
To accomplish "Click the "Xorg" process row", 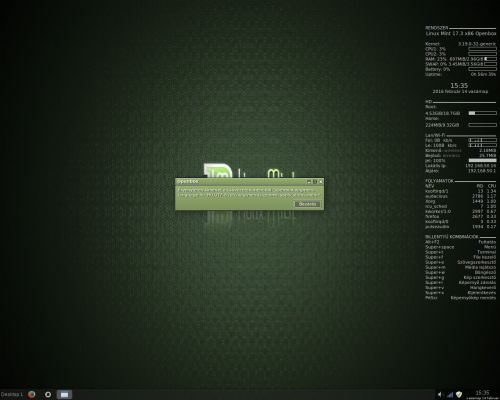I will pyautogui.click(x=461, y=201).
